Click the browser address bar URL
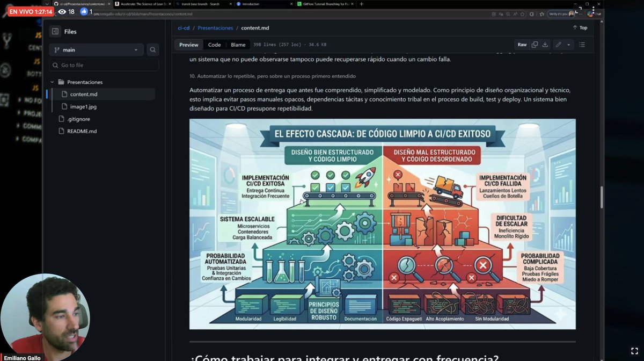The height and width of the screenshot is (361, 644). (x=143, y=14)
